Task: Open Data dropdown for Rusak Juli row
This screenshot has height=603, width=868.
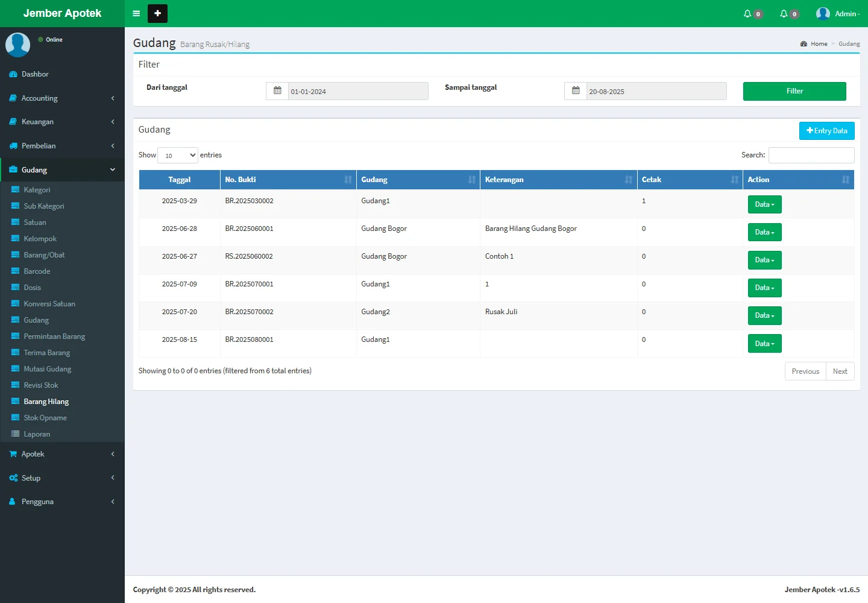Action: tap(764, 315)
